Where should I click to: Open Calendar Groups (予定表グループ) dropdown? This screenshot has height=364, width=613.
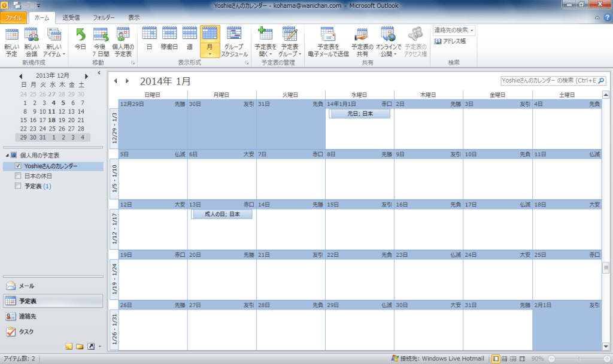[290, 43]
